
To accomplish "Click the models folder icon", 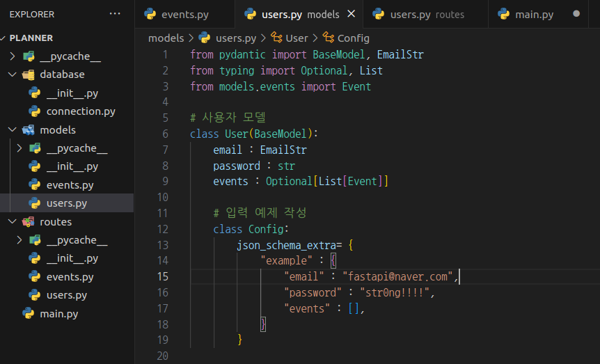I will point(29,129).
